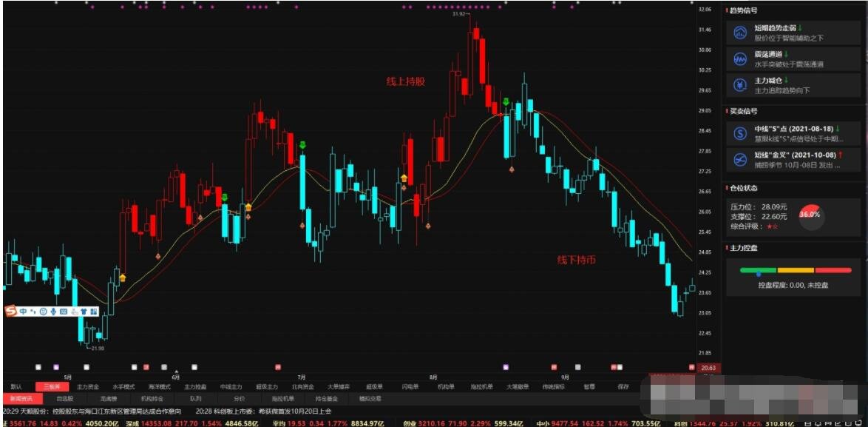The width and height of the screenshot is (868, 427).
Task: Click the 线上持股 chart annotation
Action: click(406, 81)
